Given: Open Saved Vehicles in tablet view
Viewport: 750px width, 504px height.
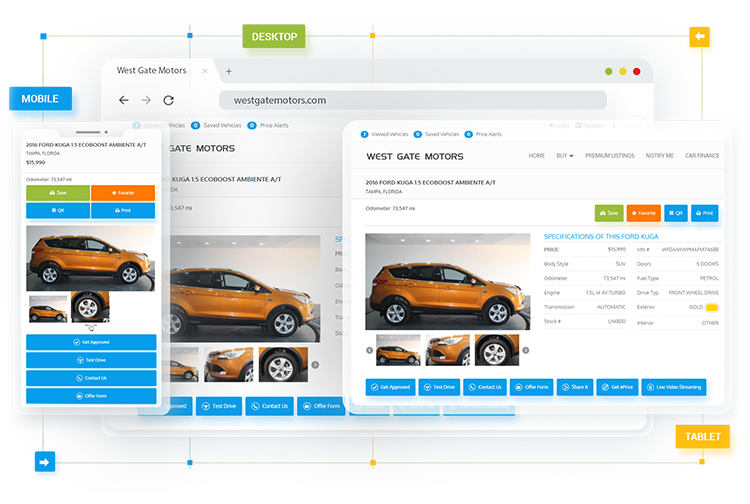Looking at the screenshot, I should pos(436,134).
